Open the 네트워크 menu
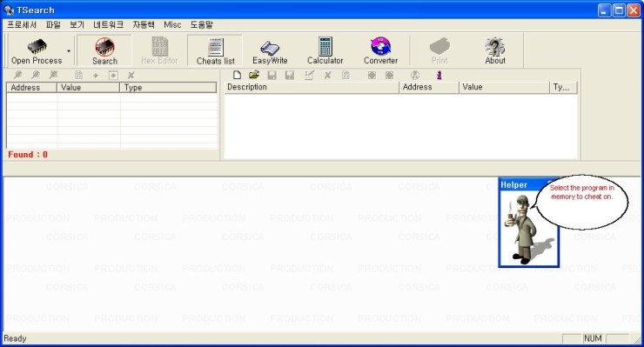 point(108,24)
